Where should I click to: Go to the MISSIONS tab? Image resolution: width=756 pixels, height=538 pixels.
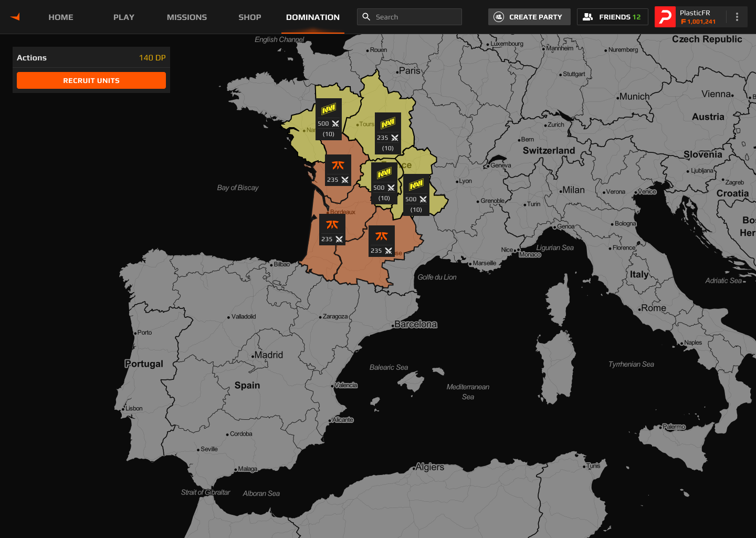(187, 17)
